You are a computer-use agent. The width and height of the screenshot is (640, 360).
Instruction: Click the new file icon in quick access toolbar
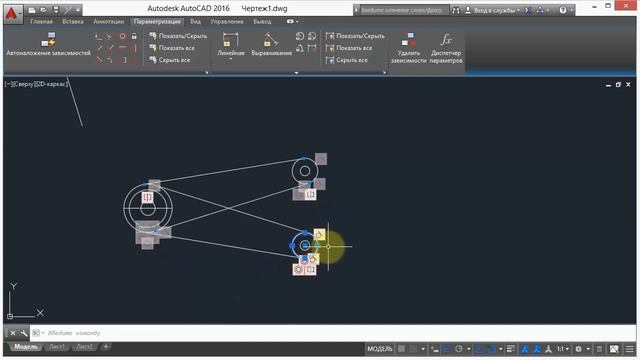coord(31,10)
